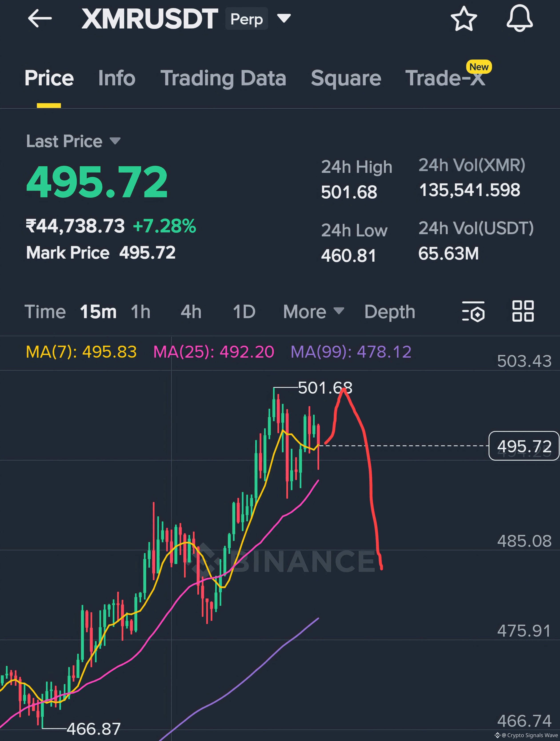560x741 pixels.
Task: Open the four-square grid layout icon
Action: tap(523, 311)
